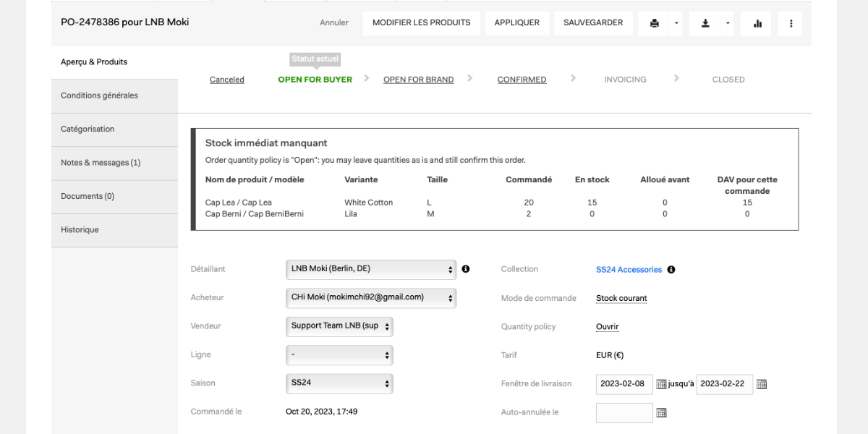Click the En stock column header
868x434 pixels.
point(592,179)
